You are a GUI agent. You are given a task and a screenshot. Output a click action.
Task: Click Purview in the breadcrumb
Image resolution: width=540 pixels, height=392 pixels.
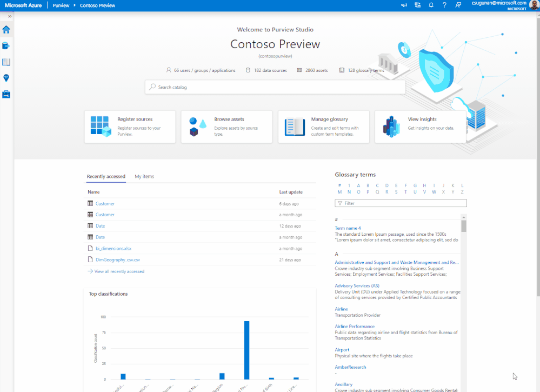(61, 5)
